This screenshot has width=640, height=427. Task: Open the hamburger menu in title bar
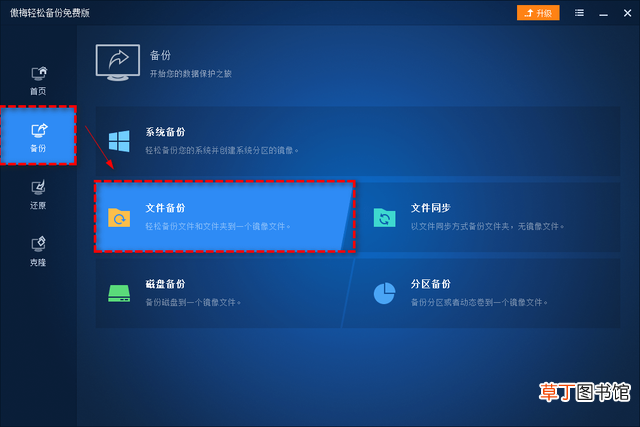[579, 13]
